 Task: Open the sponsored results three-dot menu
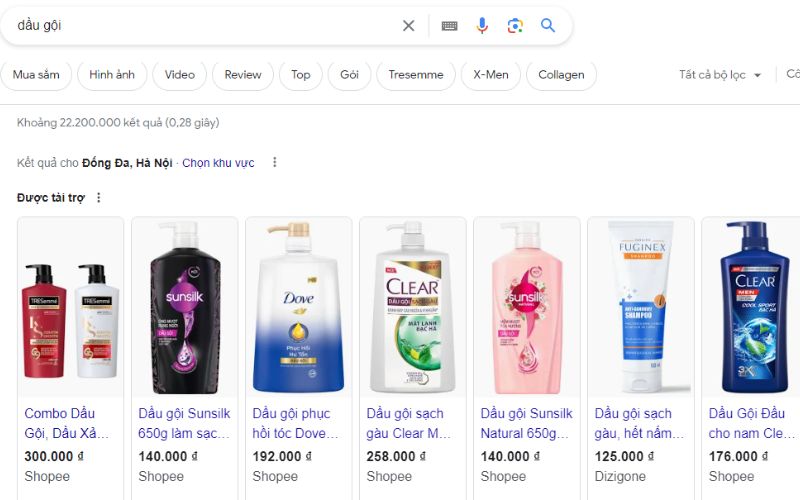(98, 198)
